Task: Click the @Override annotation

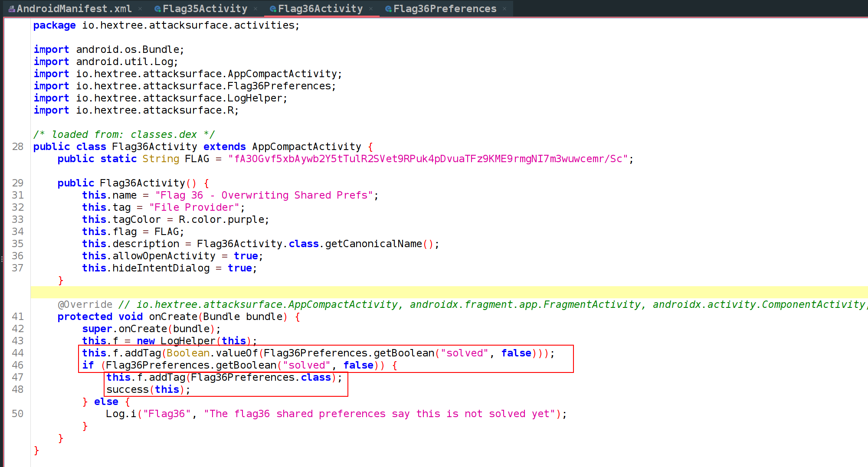Action: [85, 304]
